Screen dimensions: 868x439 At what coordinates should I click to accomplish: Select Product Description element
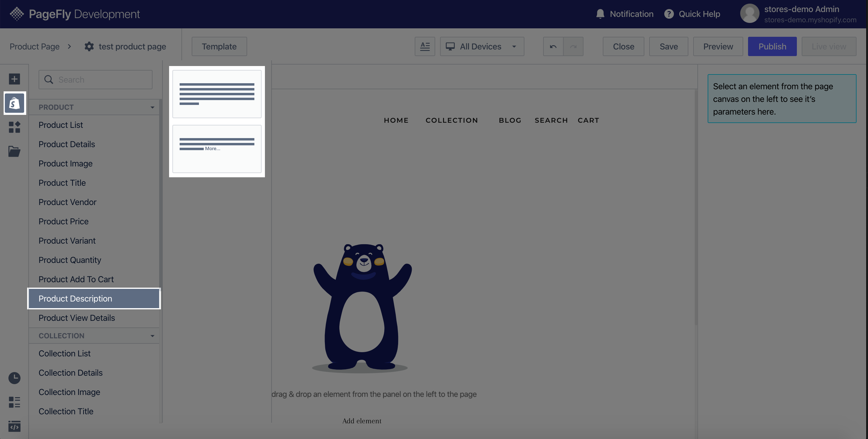(x=94, y=298)
